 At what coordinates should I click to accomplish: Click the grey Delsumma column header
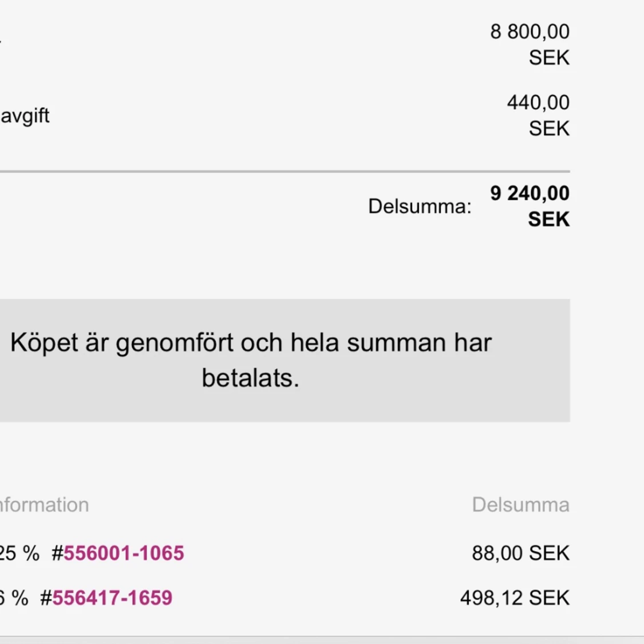521,505
